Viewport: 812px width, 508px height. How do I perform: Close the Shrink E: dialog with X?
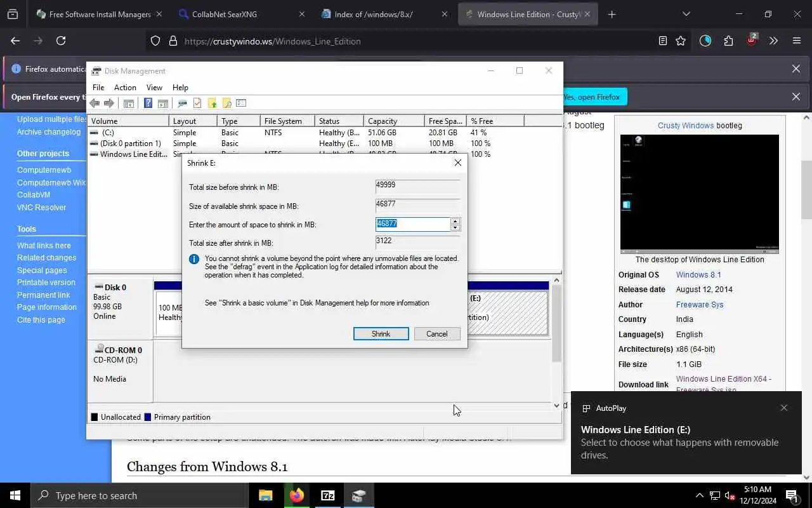457,163
